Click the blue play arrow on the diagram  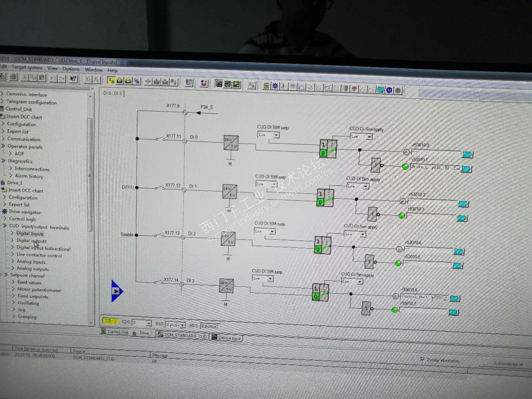117,291
